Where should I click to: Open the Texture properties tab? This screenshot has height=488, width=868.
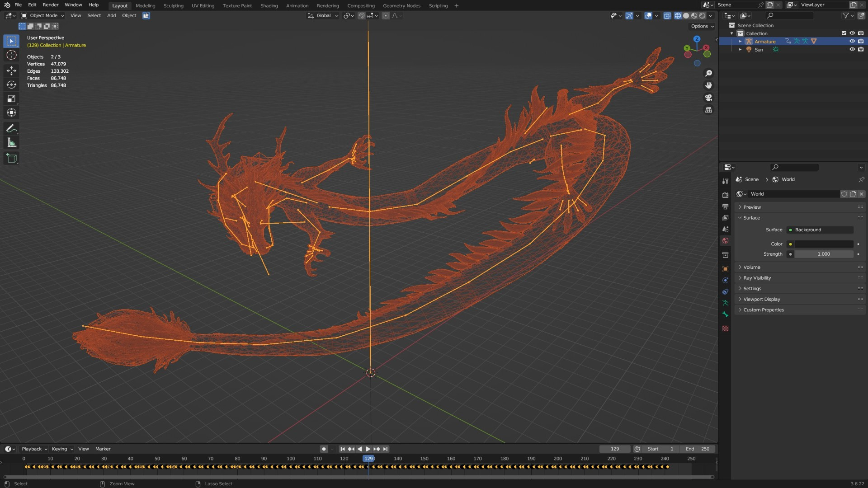[x=725, y=328]
